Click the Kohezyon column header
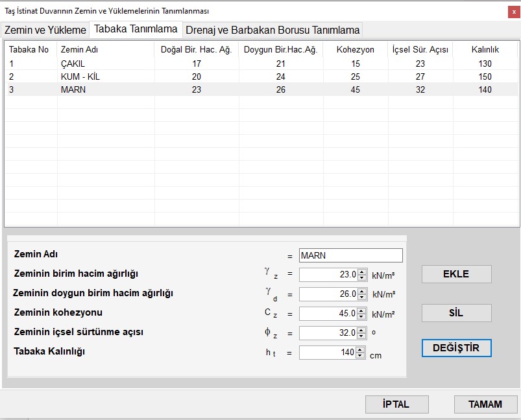 coord(356,49)
